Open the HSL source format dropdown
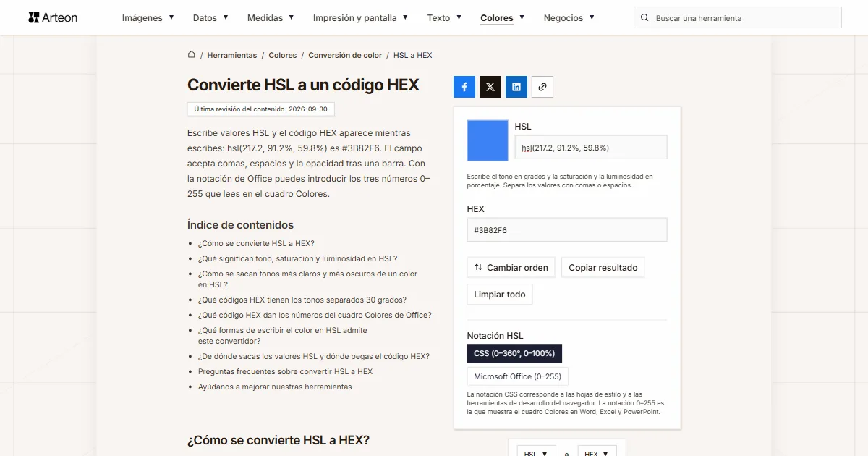This screenshot has height=456, width=868. (537, 452)
